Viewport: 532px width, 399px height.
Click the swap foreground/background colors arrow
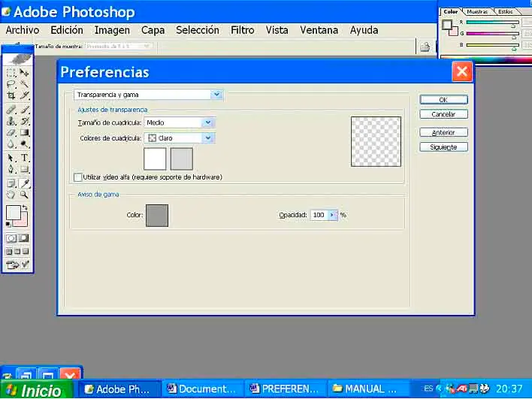25,208
